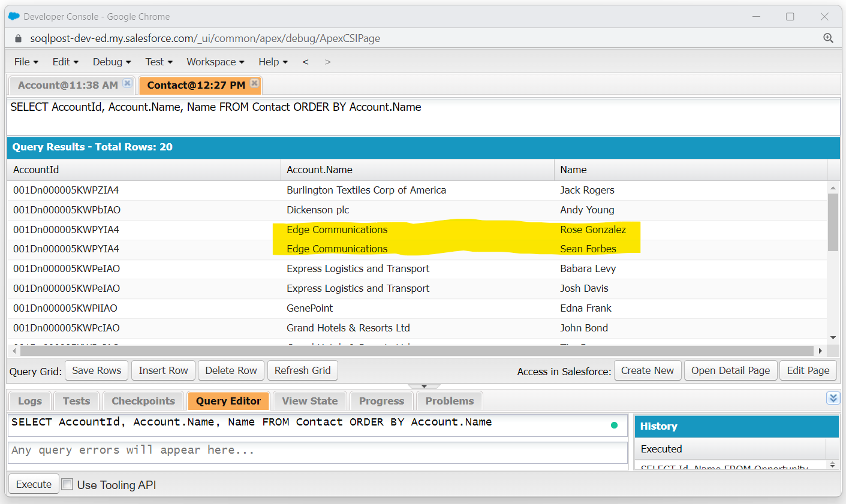
Task: Open the Edit menu
Action: [x=65, y=62]
